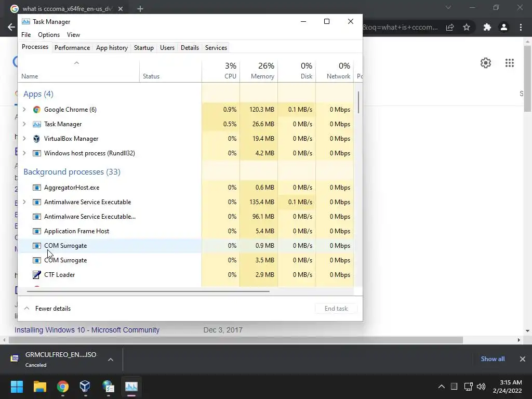Click the system tray volume icon

(481, 387)
